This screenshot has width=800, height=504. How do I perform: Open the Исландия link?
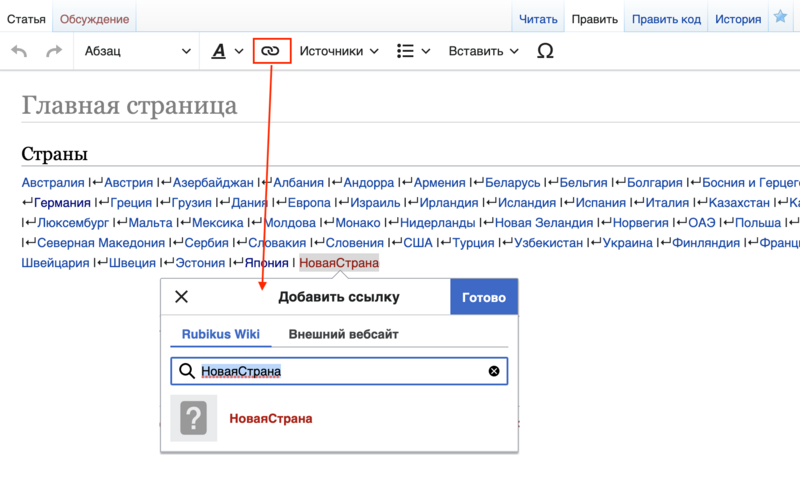[527, 203]
